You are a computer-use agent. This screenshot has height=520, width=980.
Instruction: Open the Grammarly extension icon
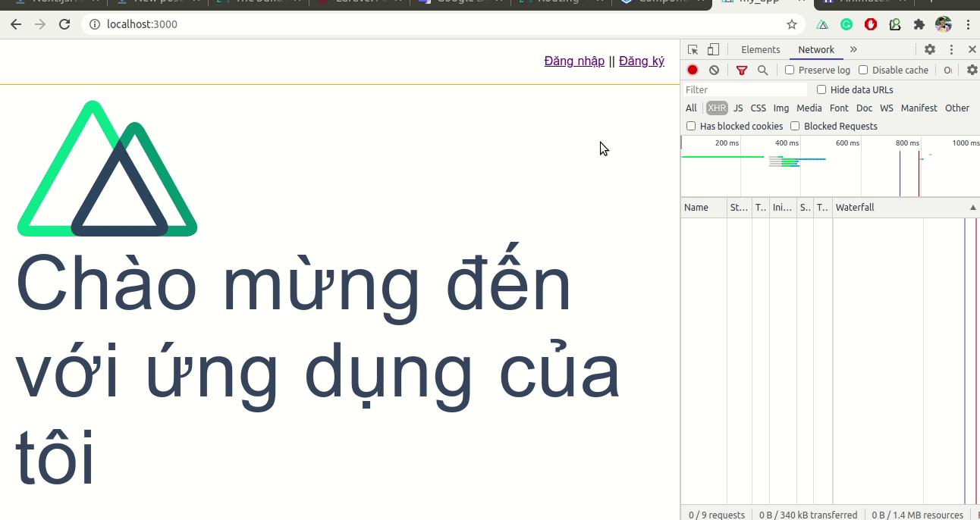tap(847, 24)
